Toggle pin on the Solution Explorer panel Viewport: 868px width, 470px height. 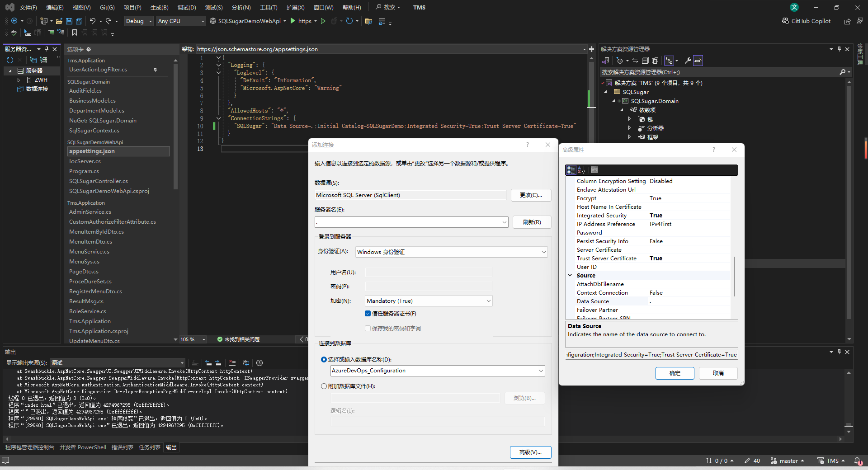click(x=839, y=49)
